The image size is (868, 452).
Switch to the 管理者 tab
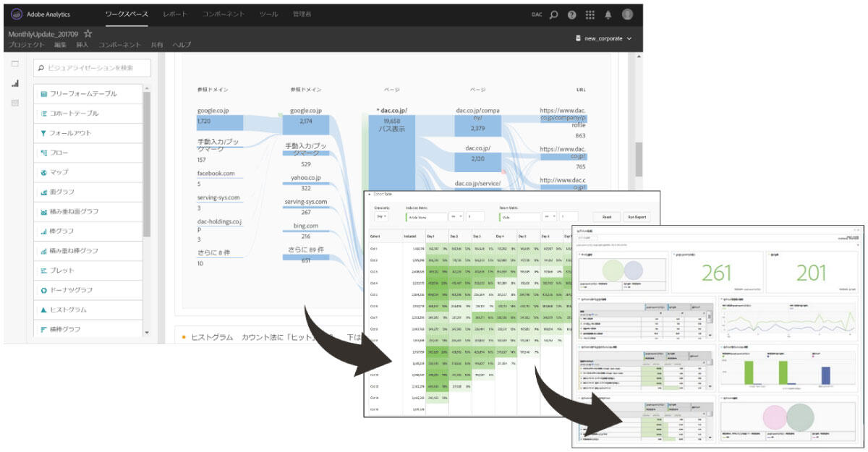pyautogui.click(x=303, y=14)
